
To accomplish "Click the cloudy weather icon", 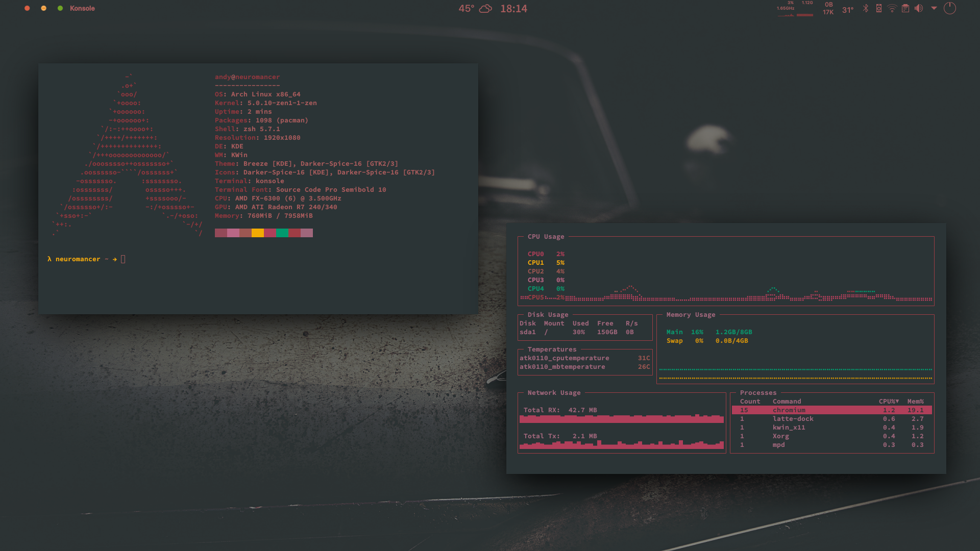I will 486,9.
